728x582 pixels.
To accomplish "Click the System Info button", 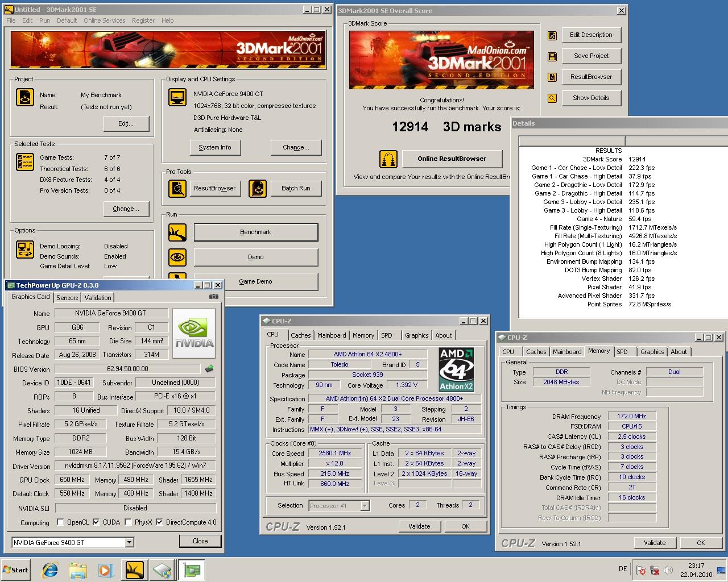I will pyautogui.click(x=215, y=147).
